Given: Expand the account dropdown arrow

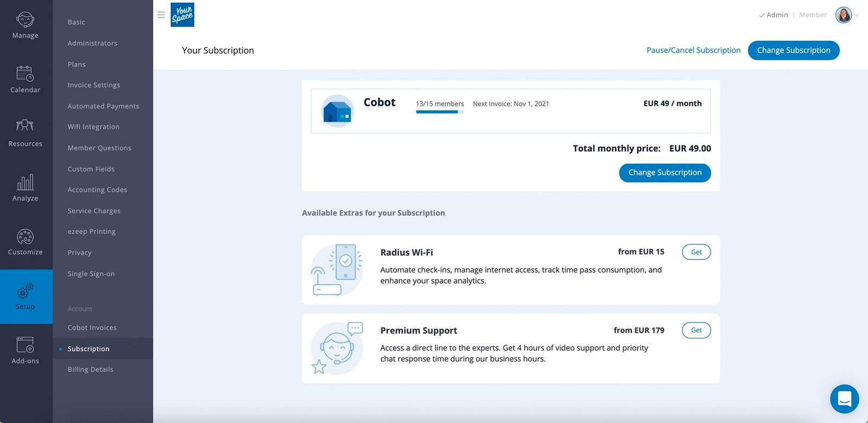Looking at the screenshot, I should pyautogui.click(x=857, y=15).
